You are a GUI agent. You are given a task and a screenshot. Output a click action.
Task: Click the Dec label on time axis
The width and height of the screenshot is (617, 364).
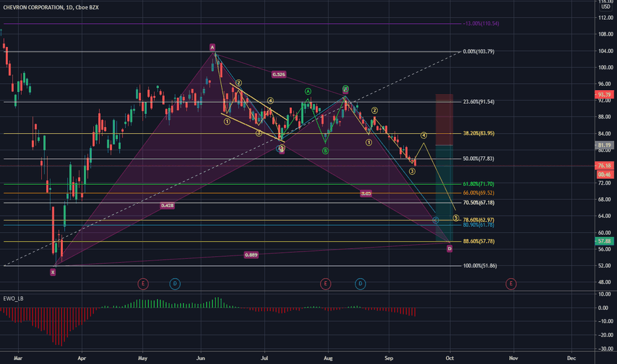(571, 358)
